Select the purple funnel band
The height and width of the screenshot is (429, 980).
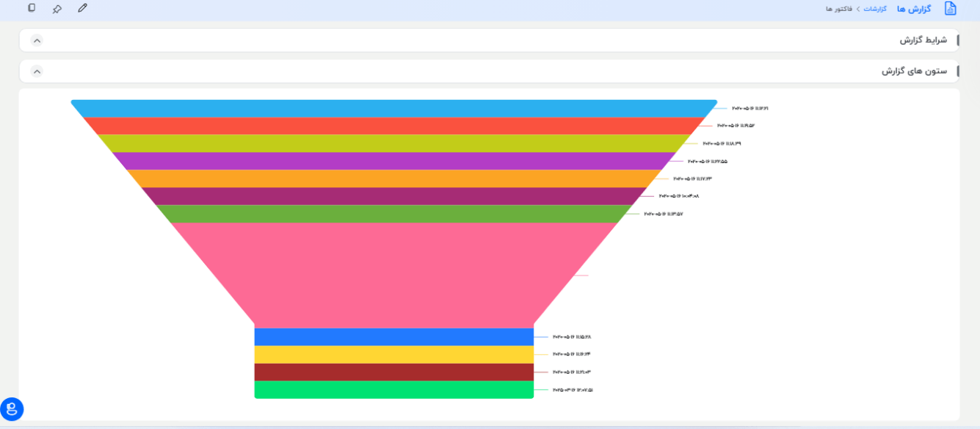393,161
